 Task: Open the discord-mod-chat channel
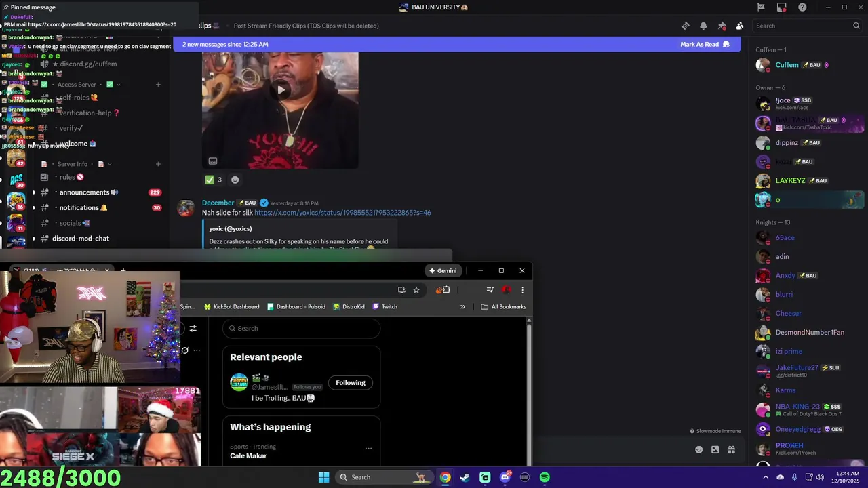pos(100,239)
